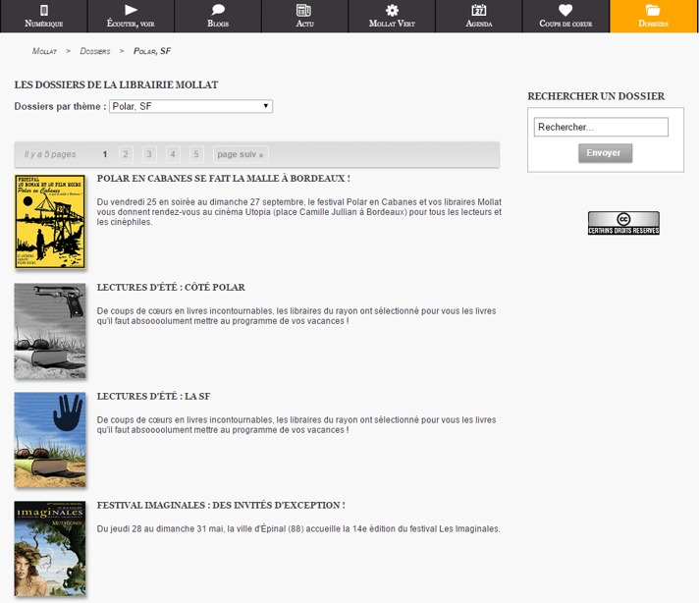Screen dimensions: 700x603
Task: Click the Coups de cœur heart icon
Action: point(565,10)
